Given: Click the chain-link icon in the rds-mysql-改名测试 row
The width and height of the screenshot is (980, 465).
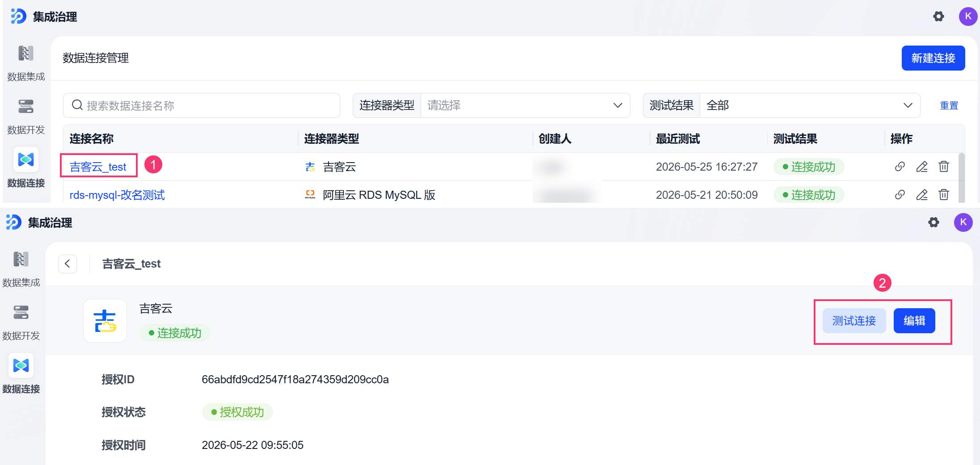Looking at the screenshot, I should (900, 195).
